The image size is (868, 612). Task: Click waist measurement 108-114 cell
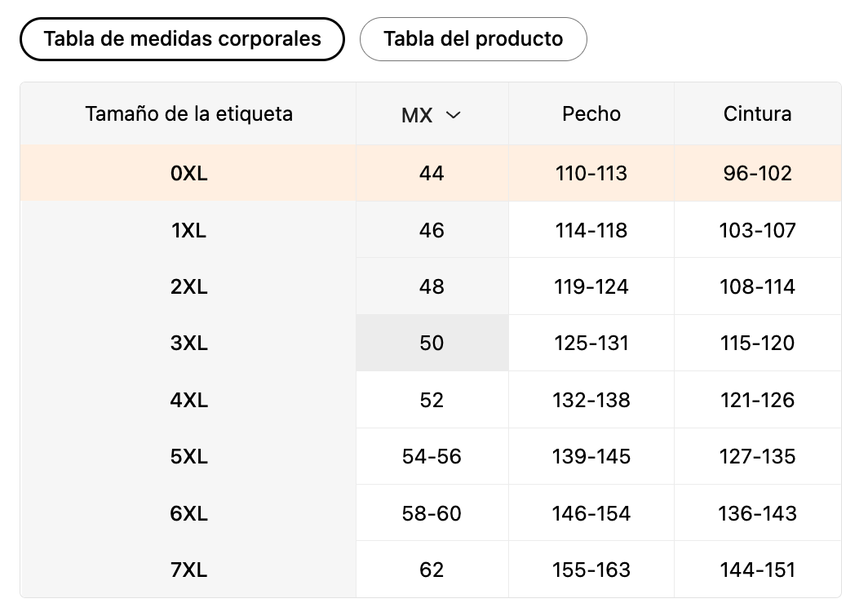point(757,287)
